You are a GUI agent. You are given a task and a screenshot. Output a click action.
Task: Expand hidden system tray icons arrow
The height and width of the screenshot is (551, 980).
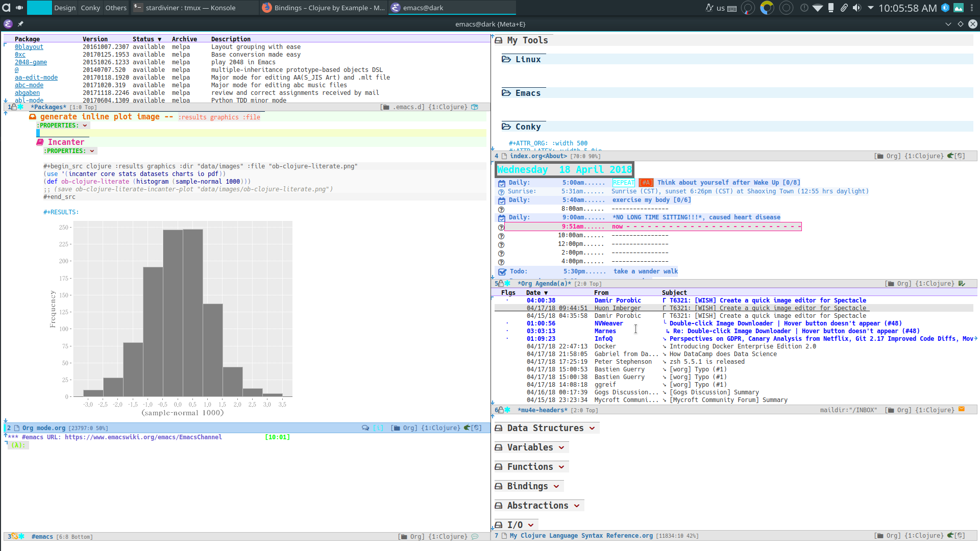tap(870, 8)
